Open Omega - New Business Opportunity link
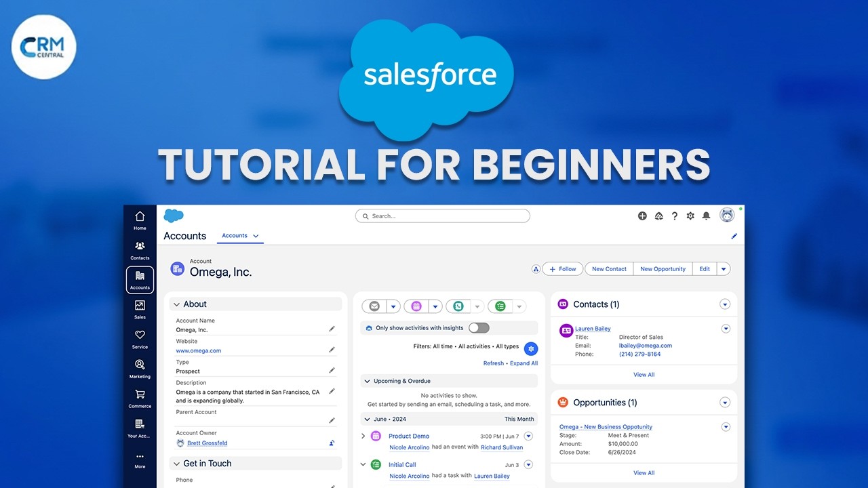 click(x=606, y=427)
